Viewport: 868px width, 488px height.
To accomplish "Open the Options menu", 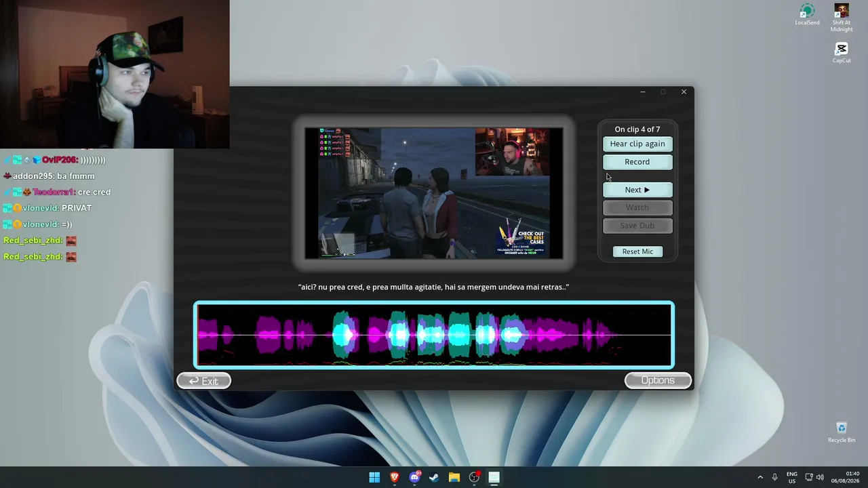I will pos(658,380).
